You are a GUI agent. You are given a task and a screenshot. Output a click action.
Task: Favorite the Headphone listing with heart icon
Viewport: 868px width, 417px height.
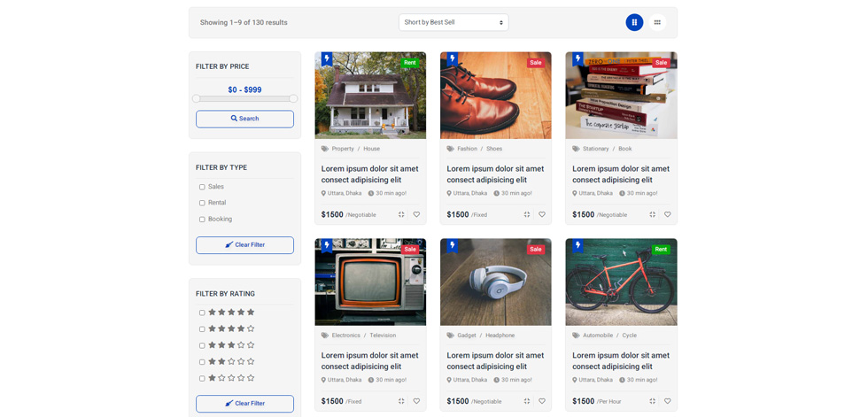click(542, 401)
